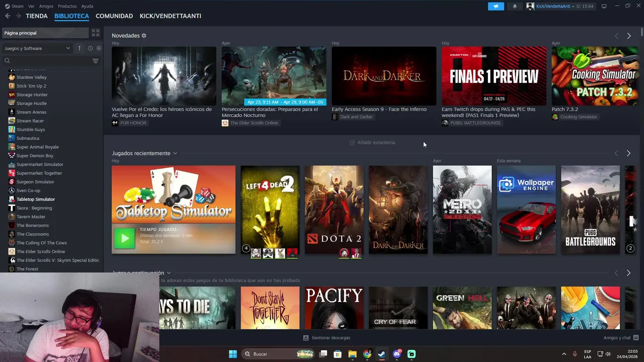644x362 pixels.
Task: Click the Página principal button
Action: [x=45, y=33]
